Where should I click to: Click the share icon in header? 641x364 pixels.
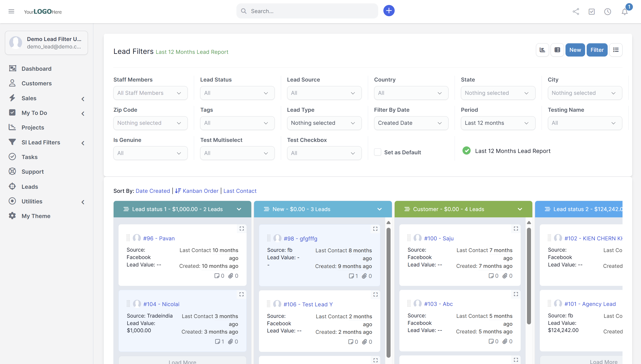click(576, 11)
